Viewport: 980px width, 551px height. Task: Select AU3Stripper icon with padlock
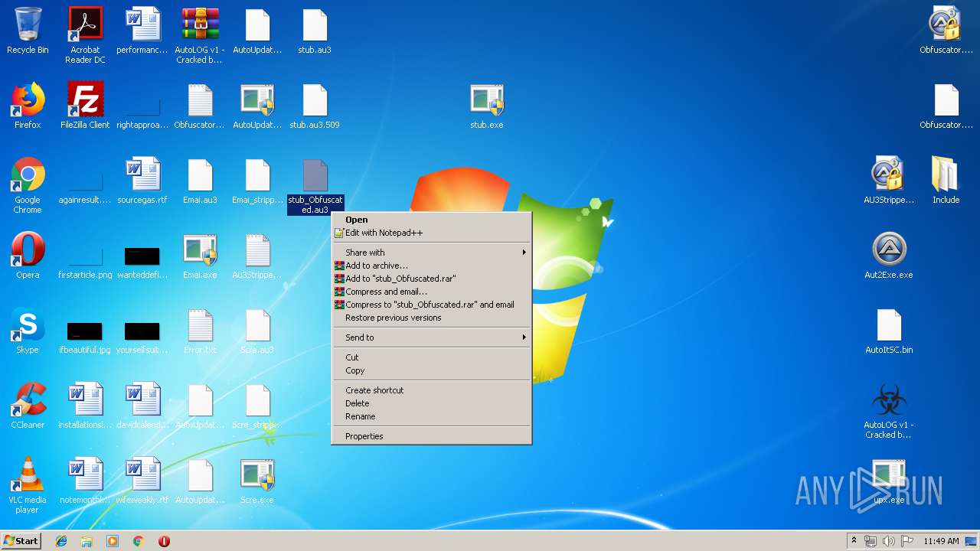coord(889,181)
